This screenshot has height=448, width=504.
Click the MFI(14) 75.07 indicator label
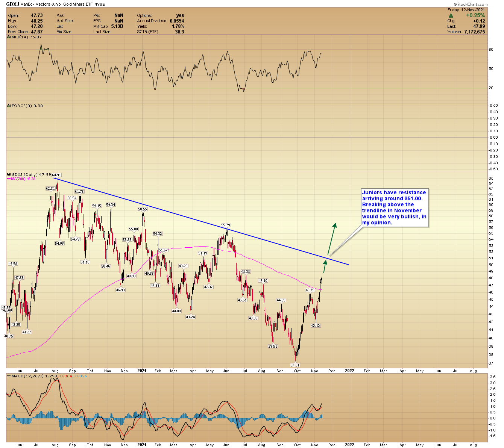(26, 37)
